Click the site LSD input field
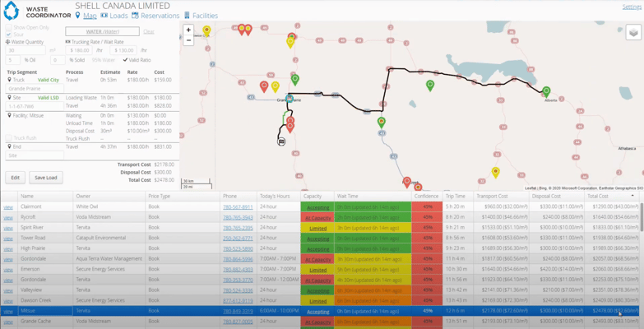644x329 pixels. 35,106
